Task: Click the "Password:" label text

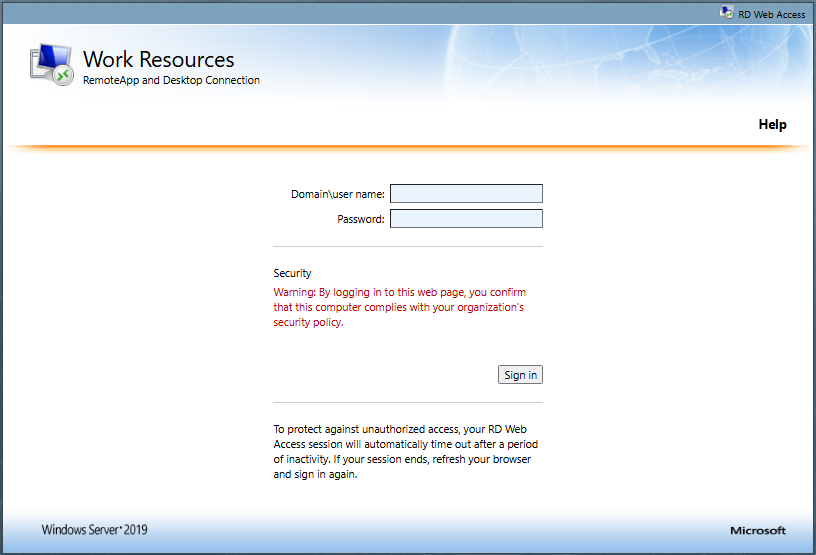Action: pyautogui.click(x=360, y=219)
